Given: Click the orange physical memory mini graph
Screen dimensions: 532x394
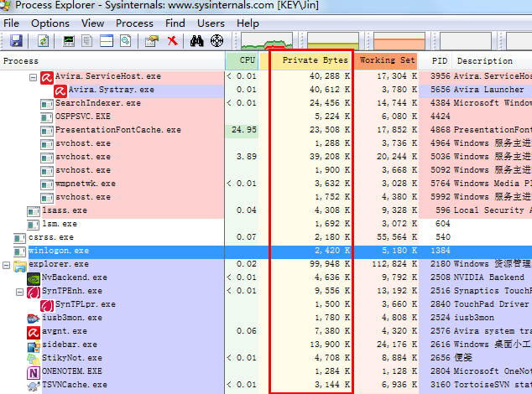Looking at the screenshot, I should tap(399, 41).
